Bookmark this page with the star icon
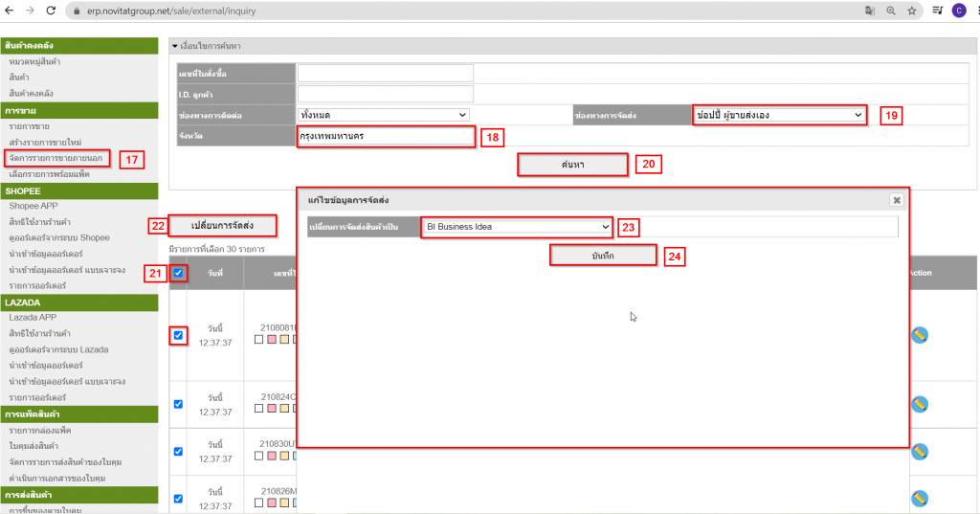The image size is (980, 514). pyautogui.click(x=912, y=11)
